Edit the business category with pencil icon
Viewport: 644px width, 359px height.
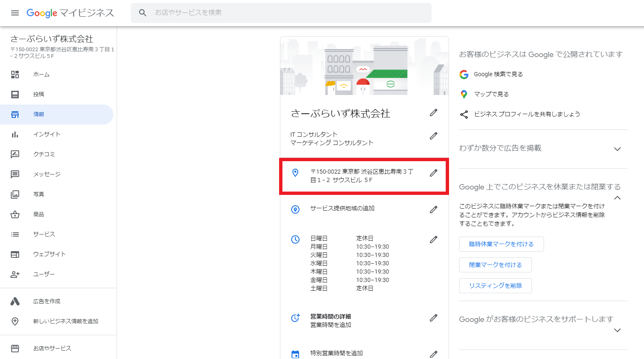434,136
